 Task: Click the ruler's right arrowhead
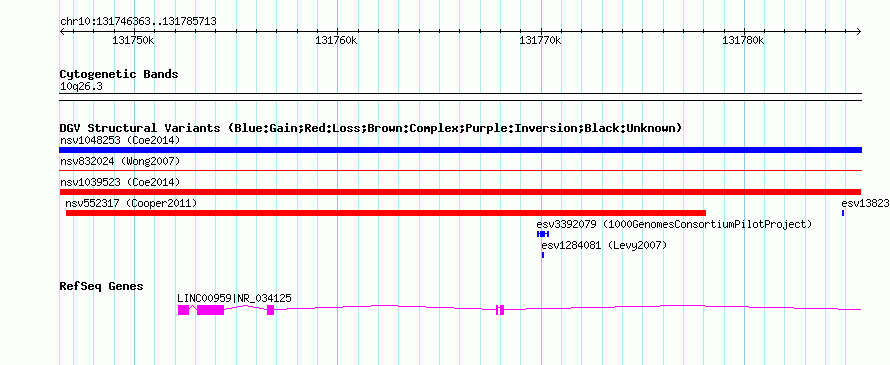[x=858, y=31]
